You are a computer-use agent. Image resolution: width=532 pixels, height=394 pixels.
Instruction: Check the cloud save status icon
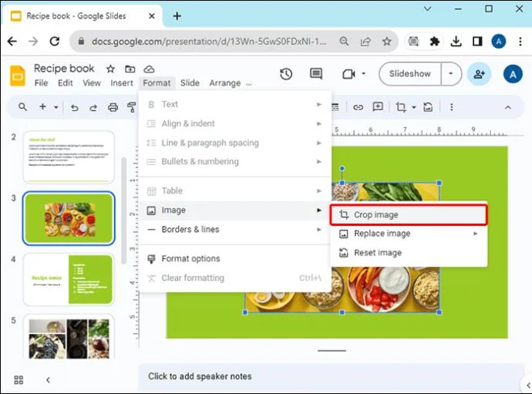[x=149, y=69]
